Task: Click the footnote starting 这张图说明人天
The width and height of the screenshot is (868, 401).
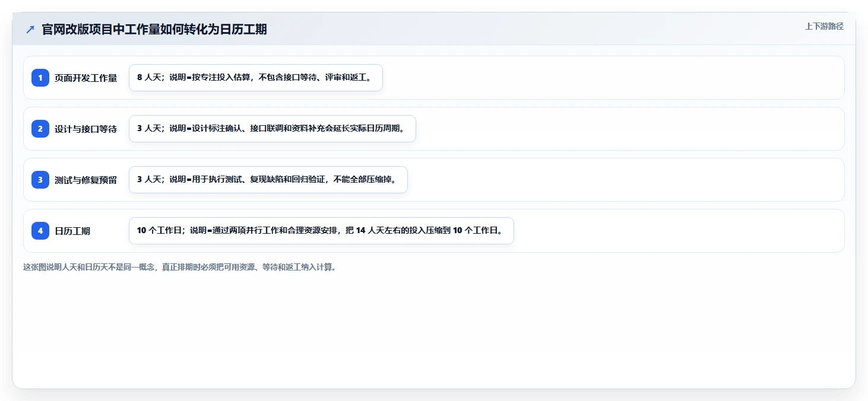Action: pyautogui.click(x=180, y=268)
